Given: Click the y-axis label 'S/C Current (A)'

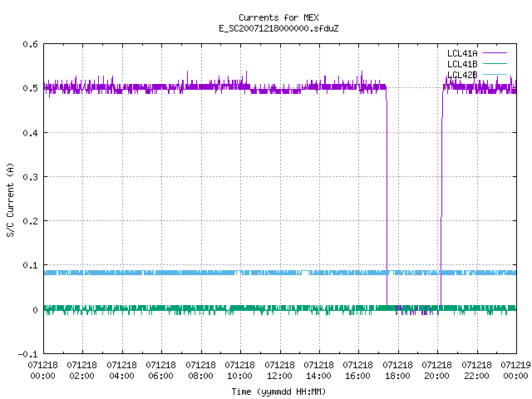Looking at the screenshot, I should [x=11, y=200].
